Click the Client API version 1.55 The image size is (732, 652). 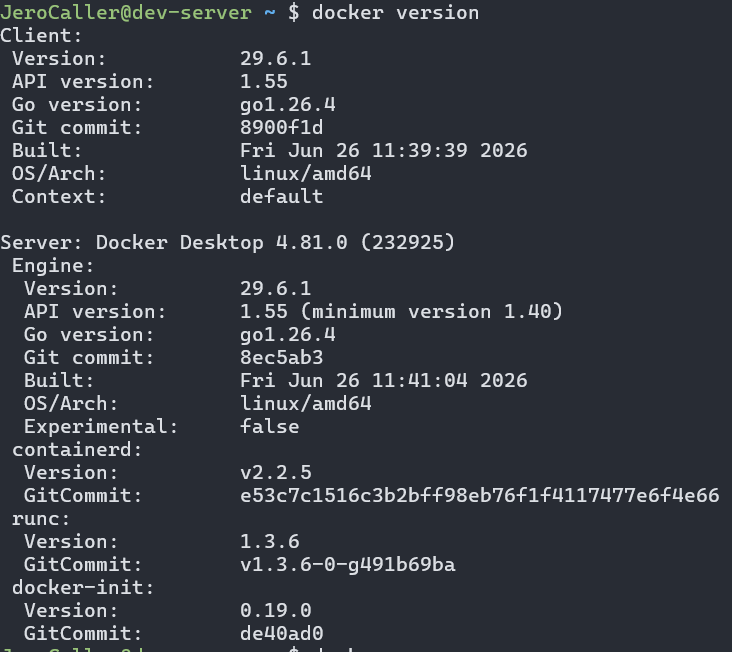[x=264, y=82]
